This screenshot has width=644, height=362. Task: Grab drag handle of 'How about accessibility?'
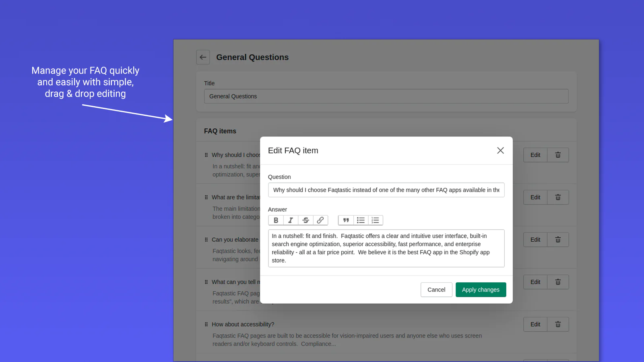click(x=206, y=324)
